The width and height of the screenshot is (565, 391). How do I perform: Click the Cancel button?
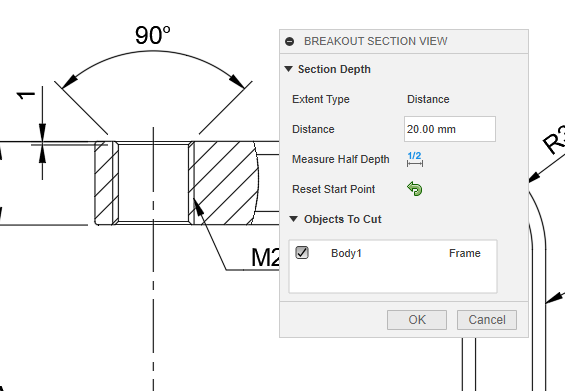(487, 320)
